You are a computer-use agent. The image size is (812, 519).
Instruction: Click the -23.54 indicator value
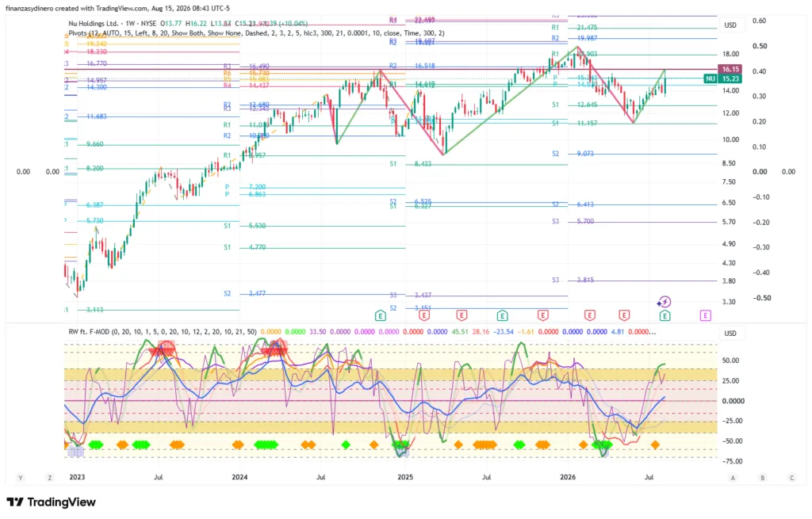point(504,332)
